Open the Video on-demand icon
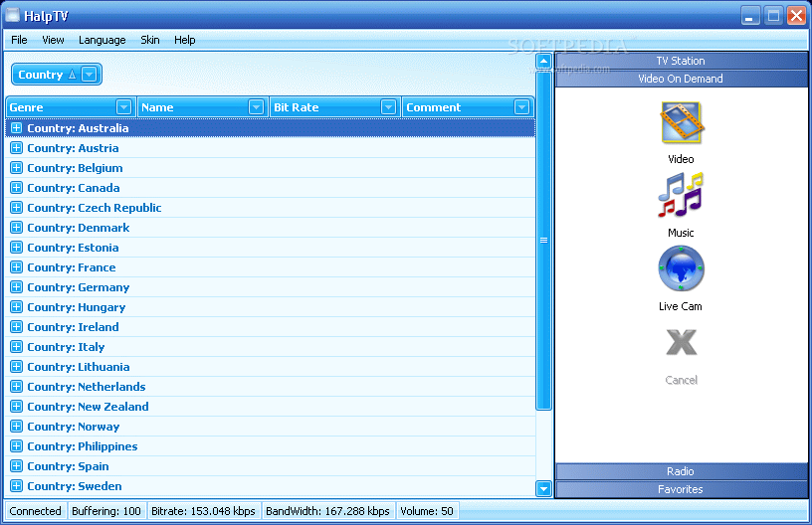Image resolution: width=812 pixels, height=525 pixels. 681,122
